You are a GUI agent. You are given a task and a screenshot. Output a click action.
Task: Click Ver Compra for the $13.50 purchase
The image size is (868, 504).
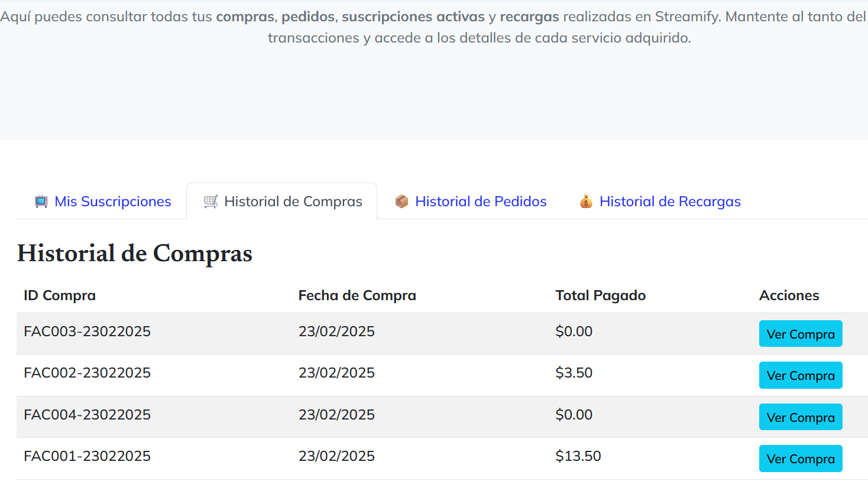point(801,459)
